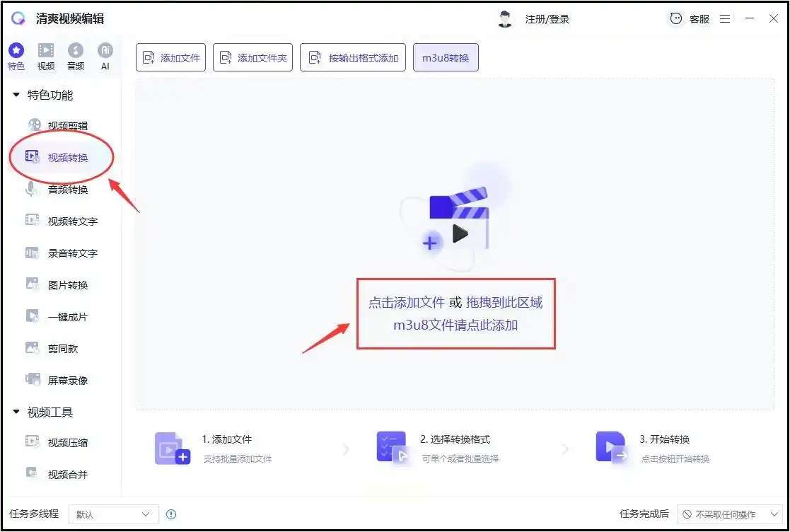Click the 视频转换 sidebar icon
This screenshot has height=532, width=790.
coord(33,156)
